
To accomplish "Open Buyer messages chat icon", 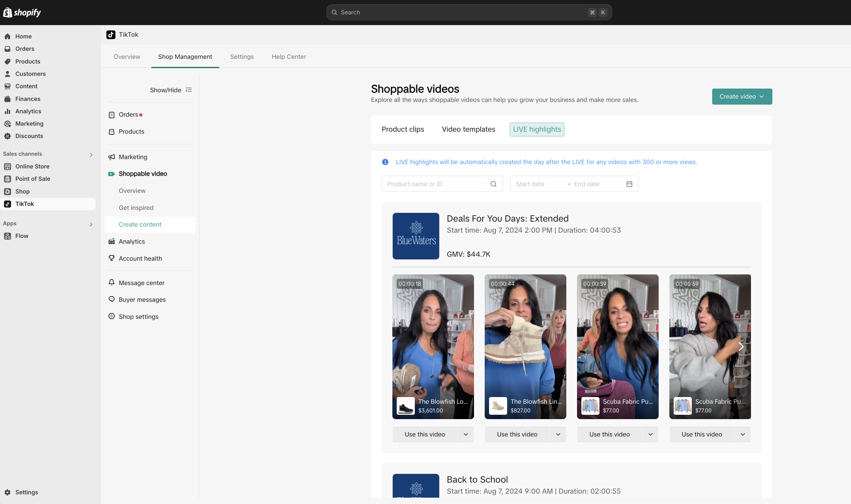I will pos(111,299).
